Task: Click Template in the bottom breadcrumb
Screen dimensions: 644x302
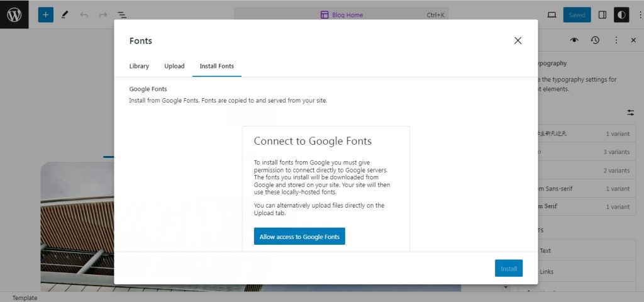Action: pyautogui.click(x=25, y=298)
